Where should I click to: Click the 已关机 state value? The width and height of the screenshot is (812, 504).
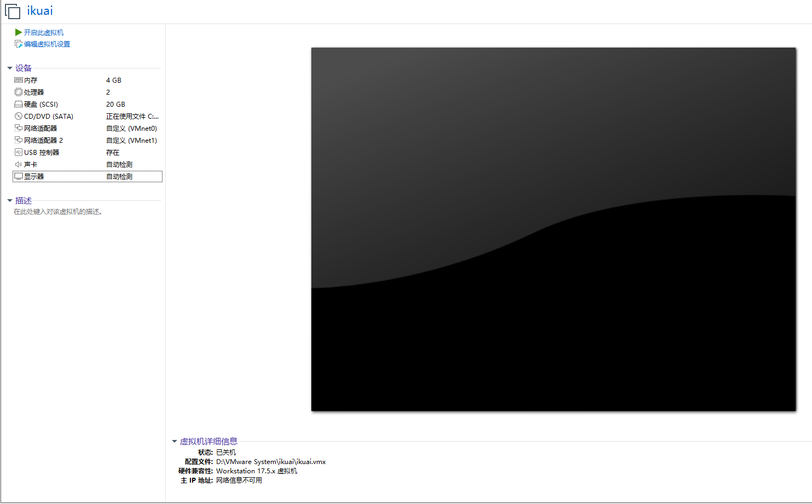pyautogui.click(x=226, y=452)
